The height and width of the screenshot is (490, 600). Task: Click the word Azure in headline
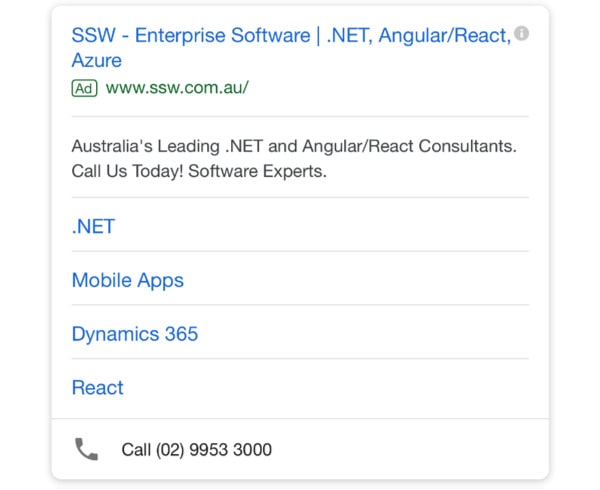coord(97,61)
